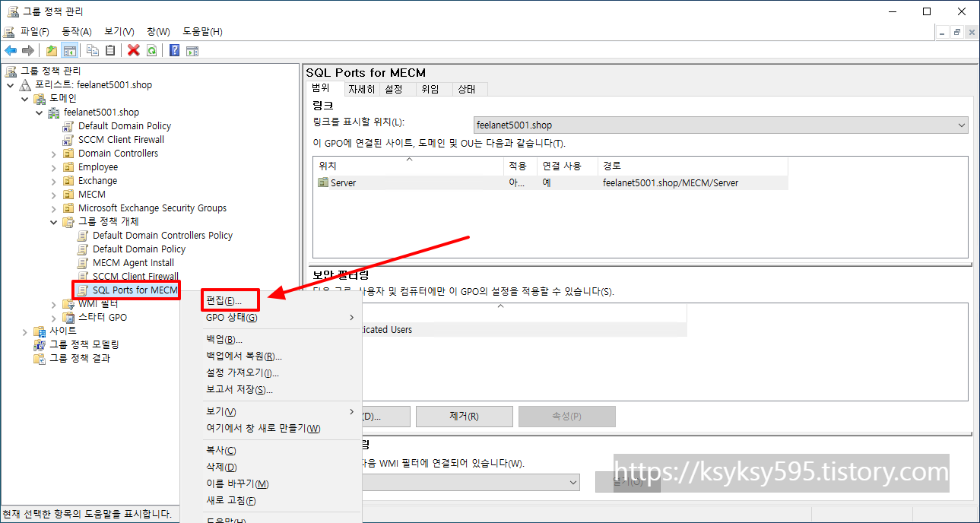Click the domain icon beside feelanet5001.shop tree node

click(x=54, y=112)
